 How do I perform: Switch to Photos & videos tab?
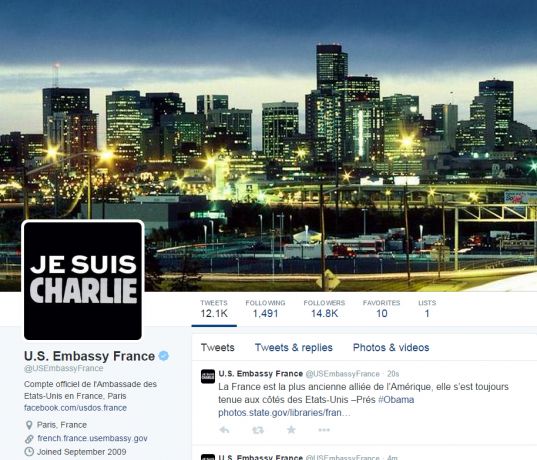pos(391,348)
